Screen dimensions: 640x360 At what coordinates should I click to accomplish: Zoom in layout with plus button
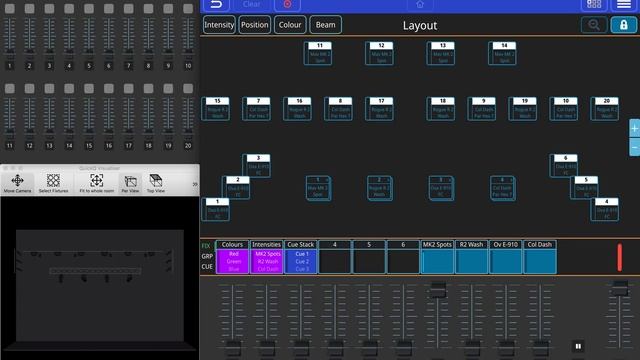tap(635, 129)
